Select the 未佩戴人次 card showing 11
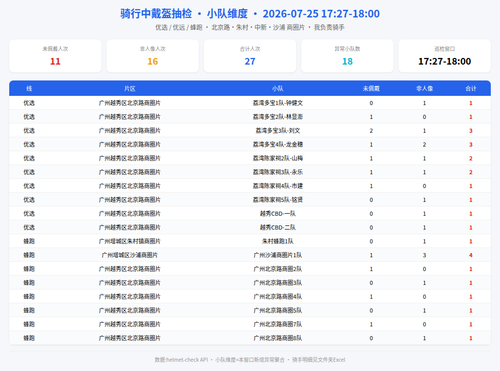 pos(55,56)
